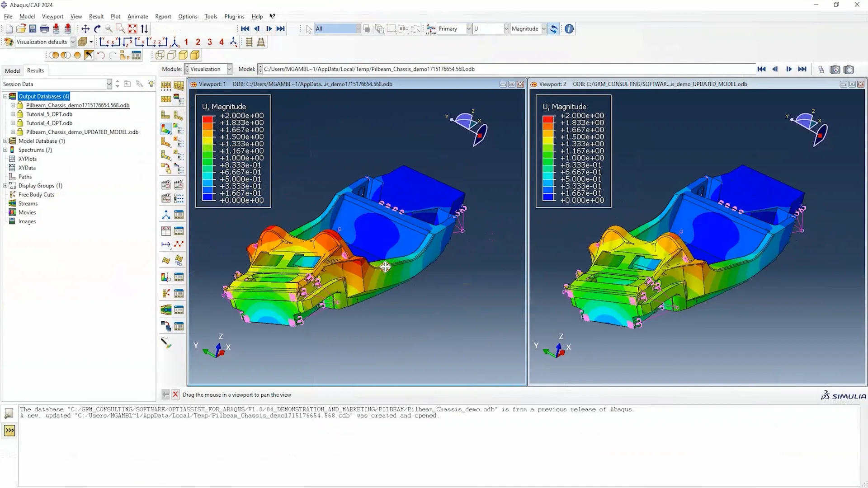Click the Query information icon
Image resolution: width=868 pixels, height=488 pixels.
tap(569, 29)
